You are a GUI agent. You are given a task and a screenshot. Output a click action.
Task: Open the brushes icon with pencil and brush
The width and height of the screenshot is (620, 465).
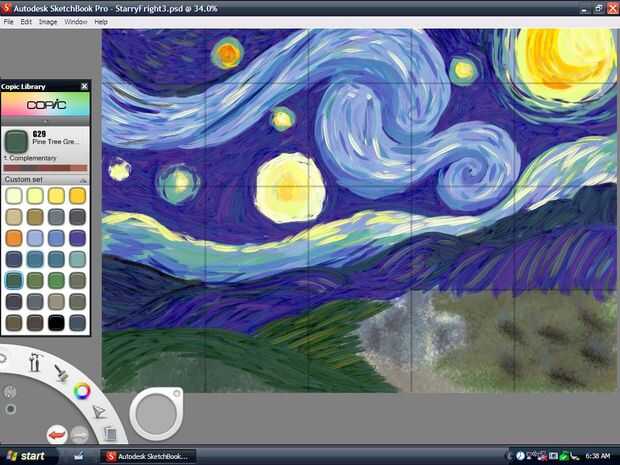click(x=35, y=362)
